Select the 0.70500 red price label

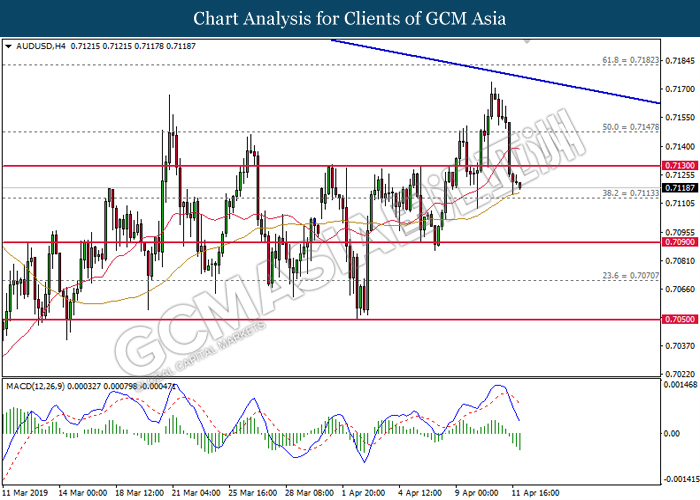pos(680,319)
